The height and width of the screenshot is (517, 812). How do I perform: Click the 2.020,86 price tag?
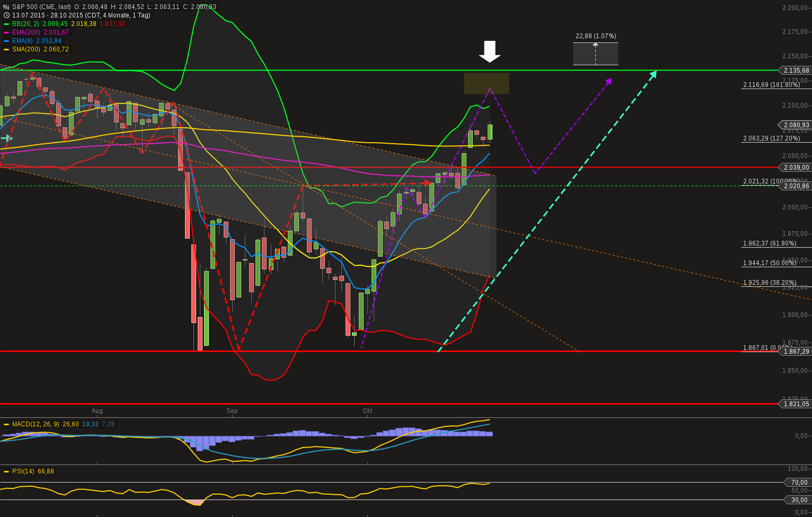pos(795,186)
